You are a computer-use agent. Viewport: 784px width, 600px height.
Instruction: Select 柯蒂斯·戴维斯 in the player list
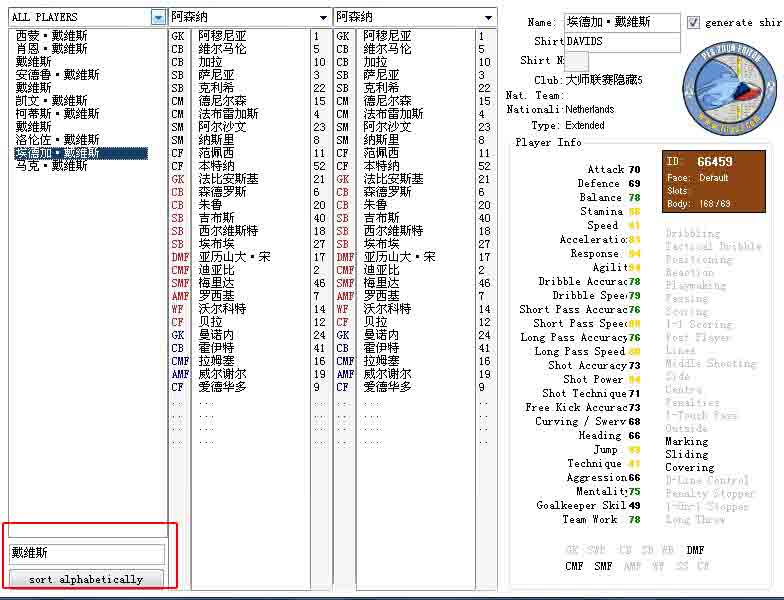point(58,114)
